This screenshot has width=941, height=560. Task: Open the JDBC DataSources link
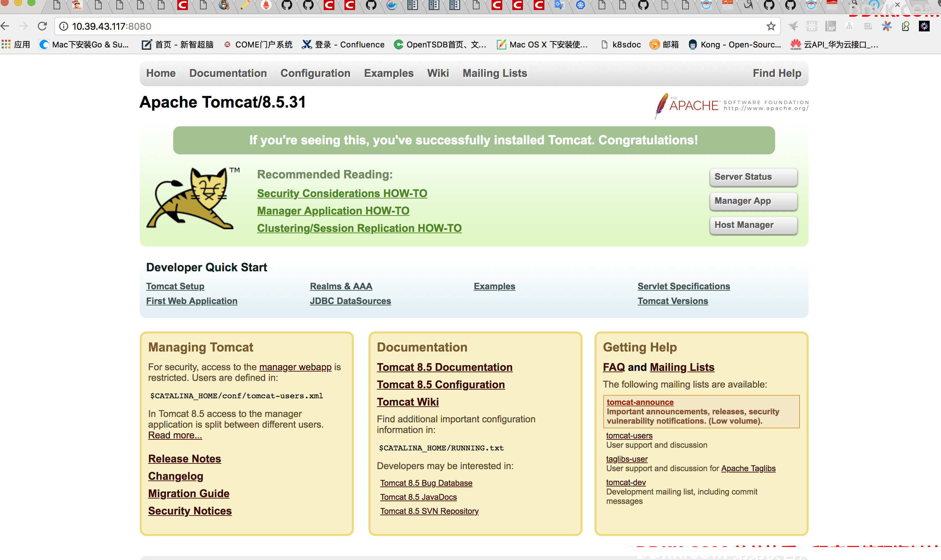point(350,301)
